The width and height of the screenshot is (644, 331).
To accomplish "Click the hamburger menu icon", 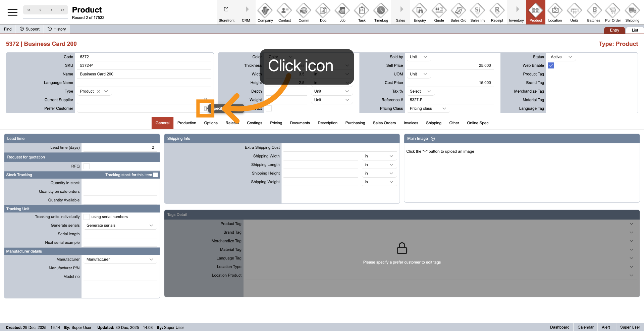I will tap(12, 12).
